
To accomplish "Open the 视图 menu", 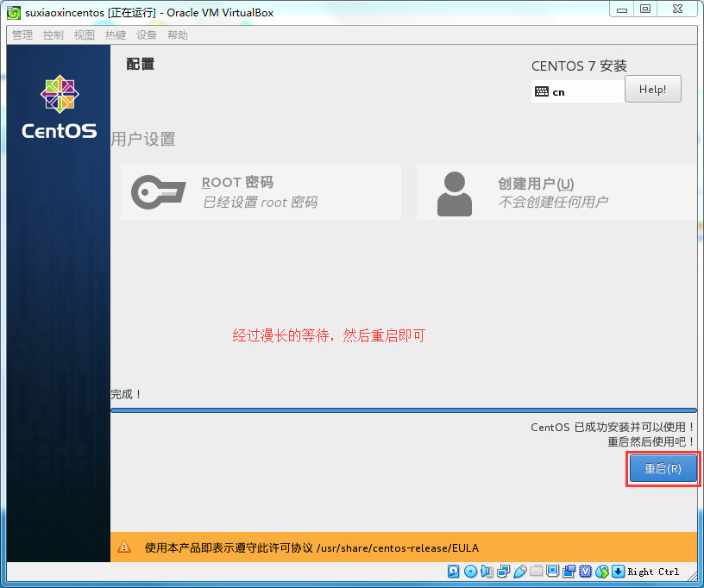I will 85,35.
